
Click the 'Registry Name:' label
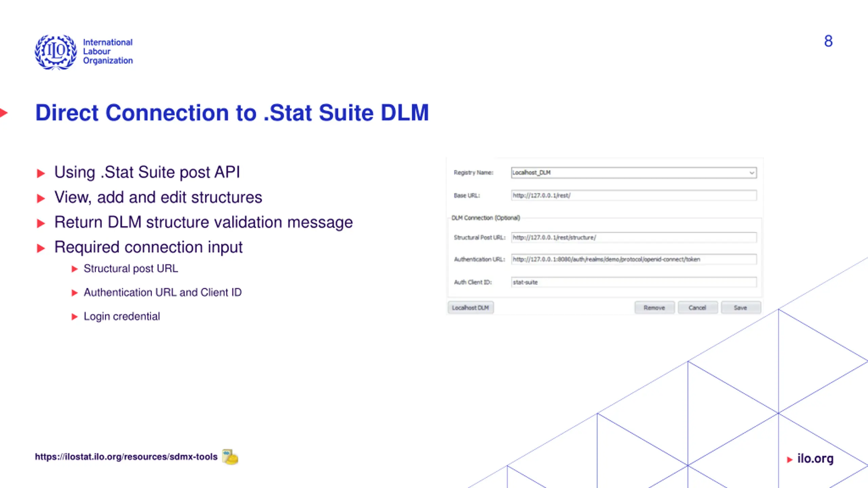[x=473, y=172]
